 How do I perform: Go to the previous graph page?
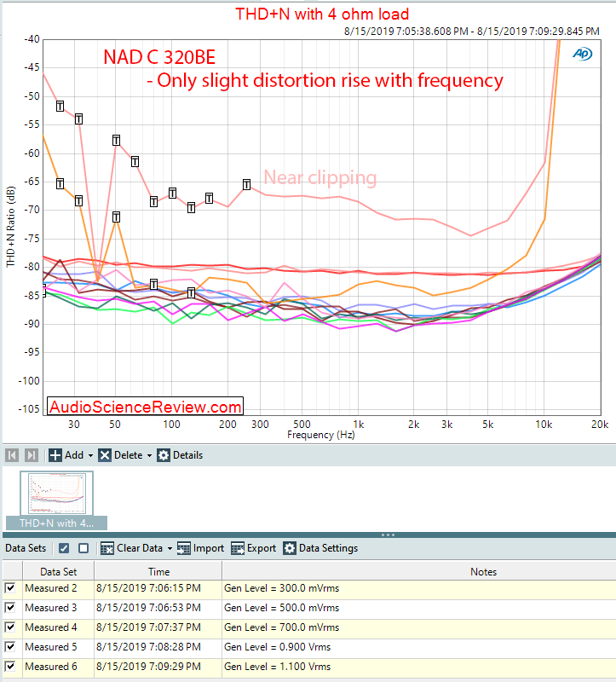[x=12, y=455]
